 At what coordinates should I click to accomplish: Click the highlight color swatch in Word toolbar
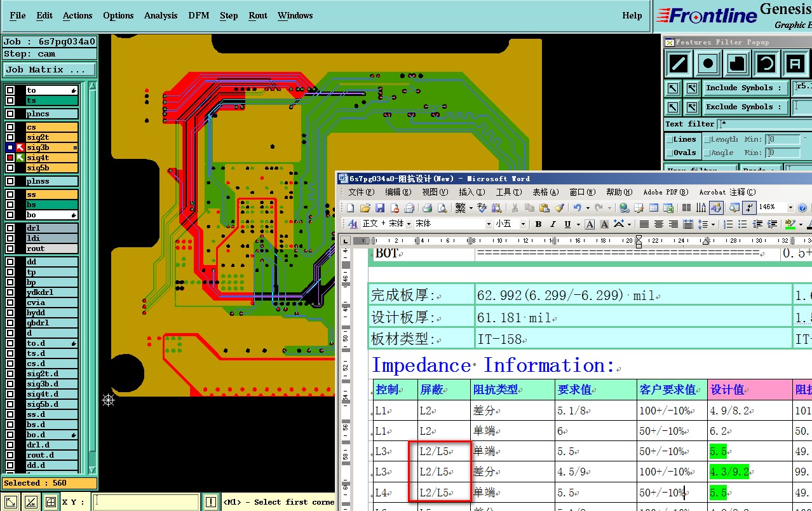click(790, 224)
